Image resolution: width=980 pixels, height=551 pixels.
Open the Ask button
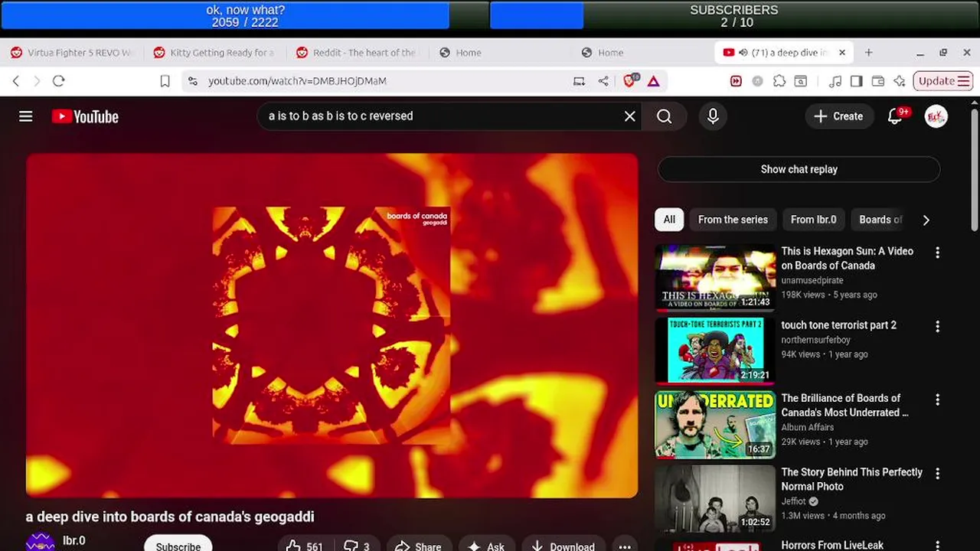pyautogui.click(x=487, y=546)
